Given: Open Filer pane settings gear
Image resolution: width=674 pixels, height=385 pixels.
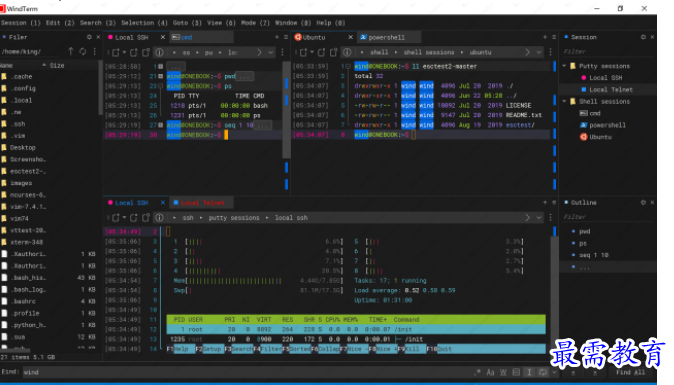Looking at the screenshot, I should 89,37.
